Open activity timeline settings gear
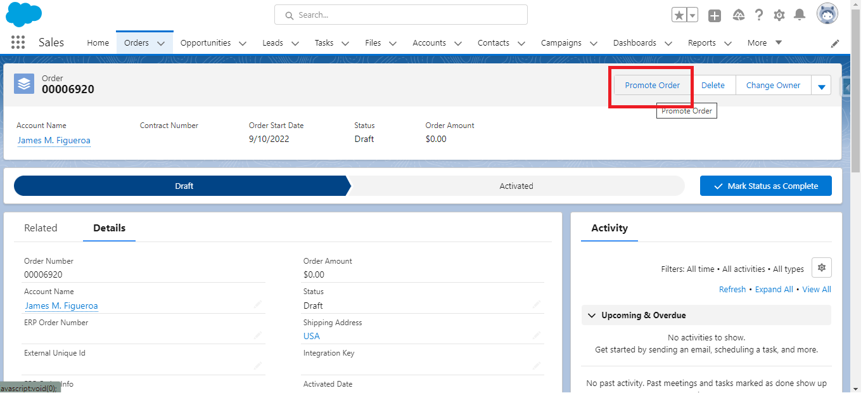868x393 pixels. coord(822,267)
